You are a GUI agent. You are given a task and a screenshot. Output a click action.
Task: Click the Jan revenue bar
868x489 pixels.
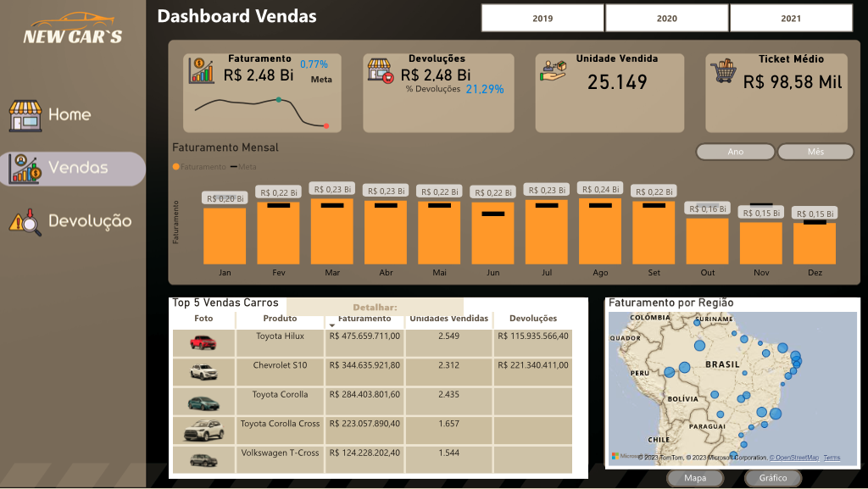(225, 236)
